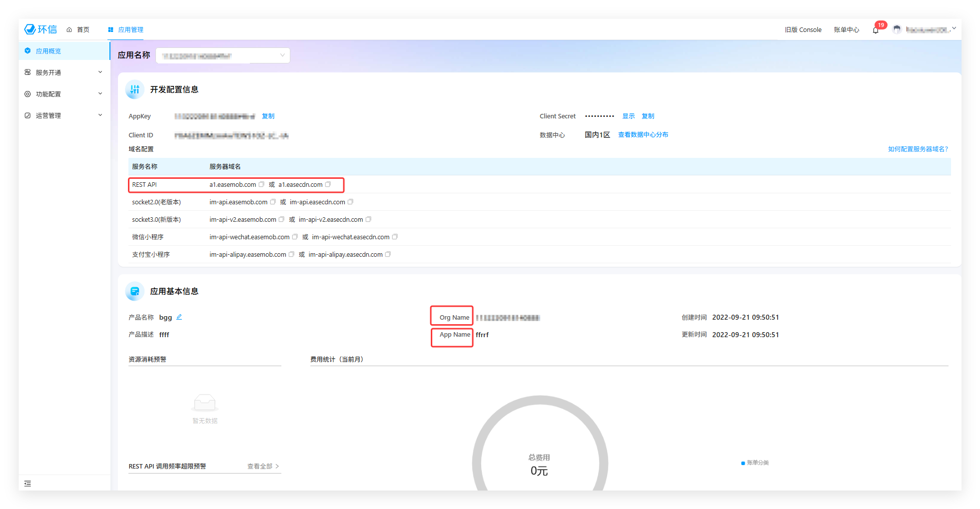Copy the im-api-wechat.easecdn.com domain
The height and width of the screenshot is (509, 980).
[395, 237]
